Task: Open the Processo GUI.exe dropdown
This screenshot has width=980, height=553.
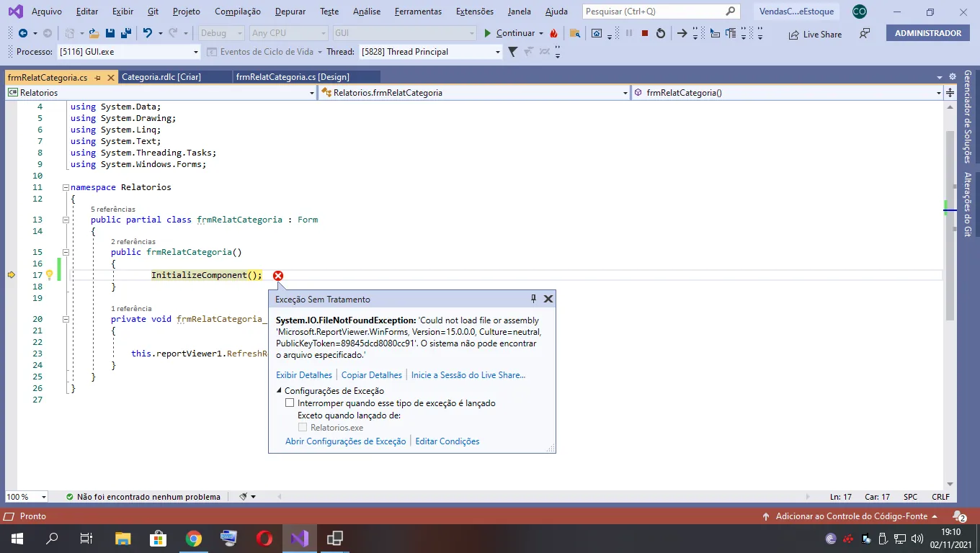Action: click(x=195, y=52)
